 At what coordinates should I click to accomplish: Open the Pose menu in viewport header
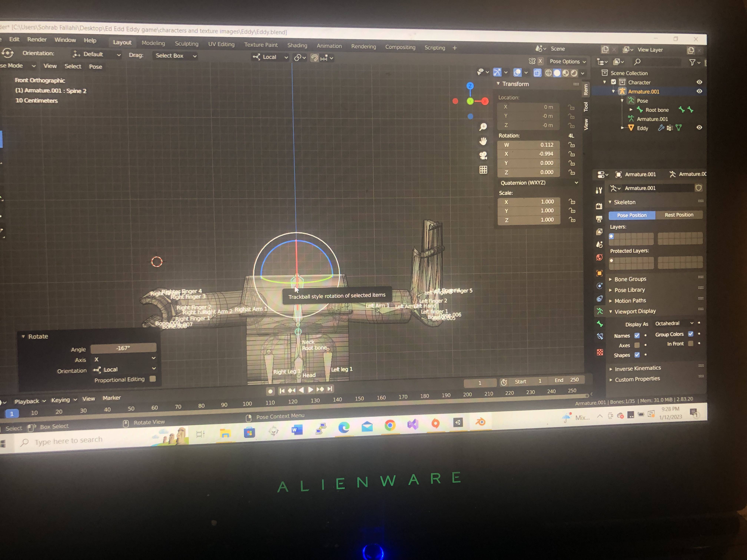[x=96, y=66]
